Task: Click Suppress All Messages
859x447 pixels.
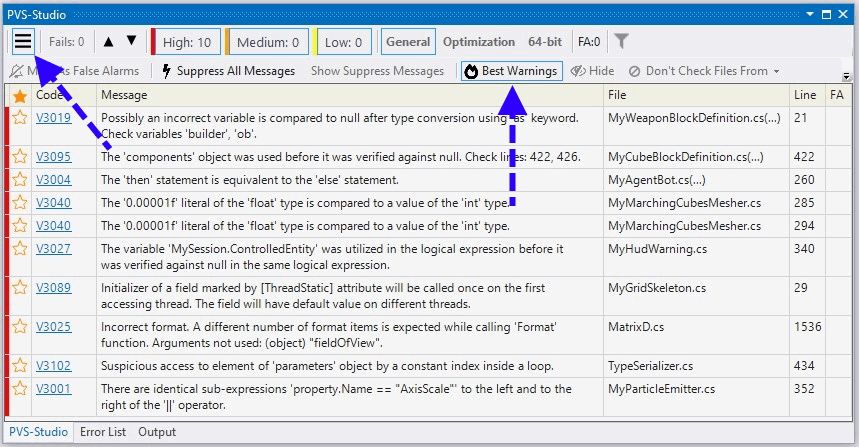Action: pos(228,71)
